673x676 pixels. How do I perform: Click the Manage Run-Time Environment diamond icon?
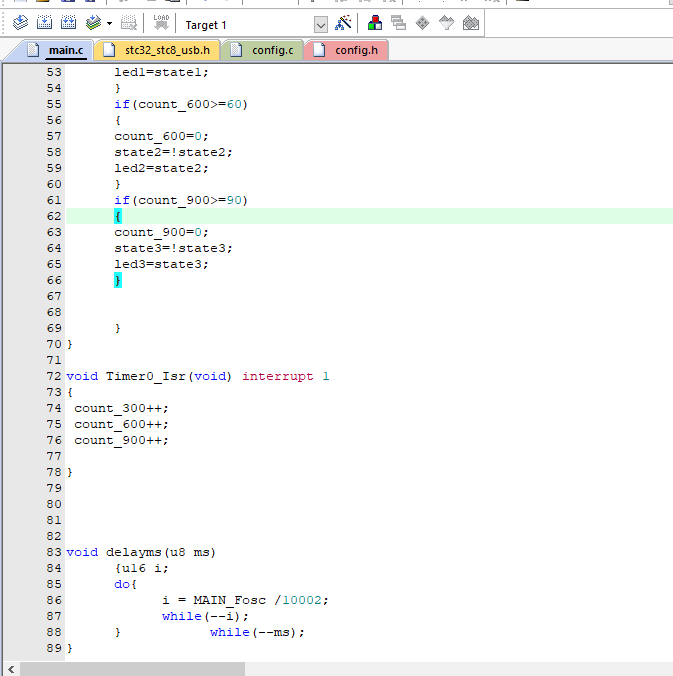coord(423,23)
